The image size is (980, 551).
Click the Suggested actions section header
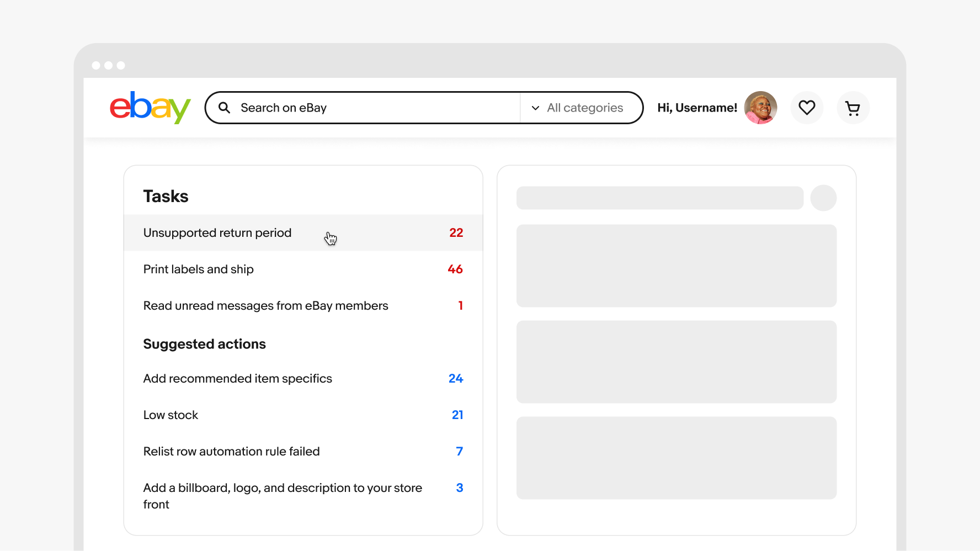(x=204, y=343)
